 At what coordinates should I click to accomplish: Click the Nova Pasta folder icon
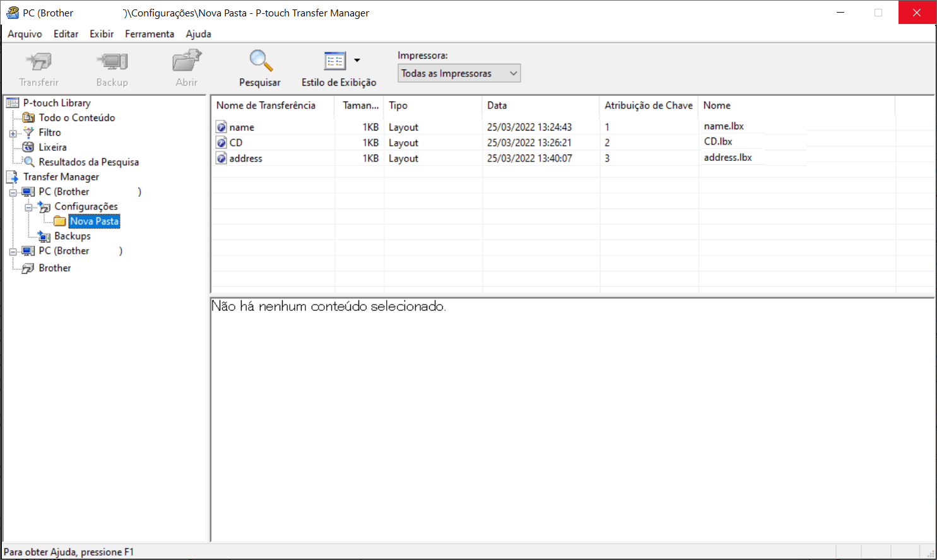coord(60,221)
